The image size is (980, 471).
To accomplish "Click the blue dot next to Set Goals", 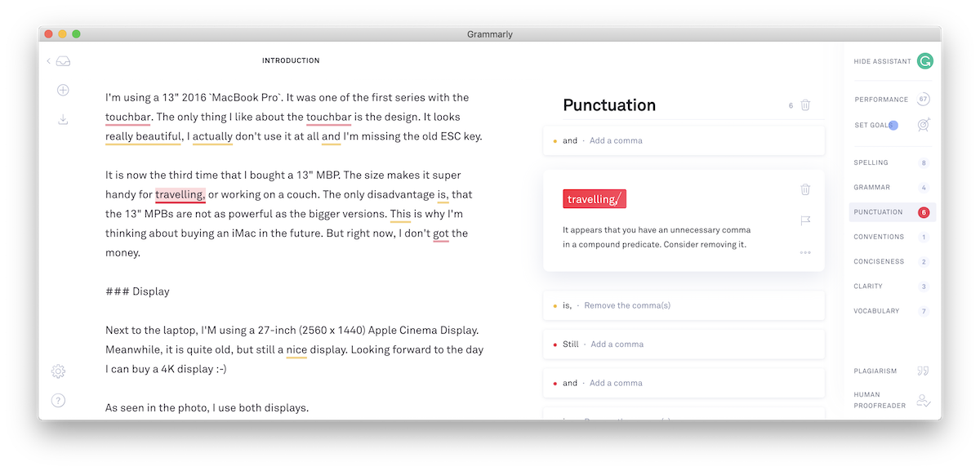I will [893, 125].
